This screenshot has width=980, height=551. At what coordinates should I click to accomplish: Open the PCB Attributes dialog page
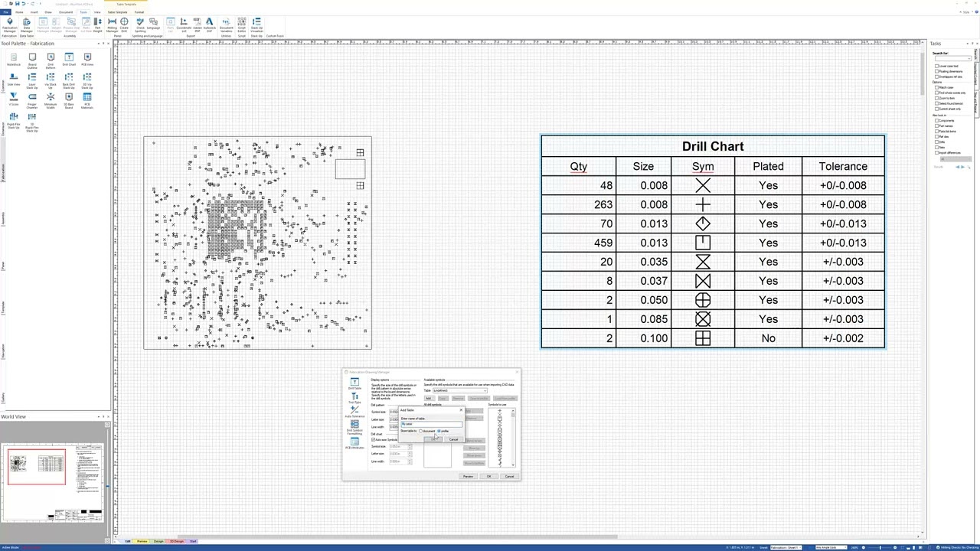354,443
